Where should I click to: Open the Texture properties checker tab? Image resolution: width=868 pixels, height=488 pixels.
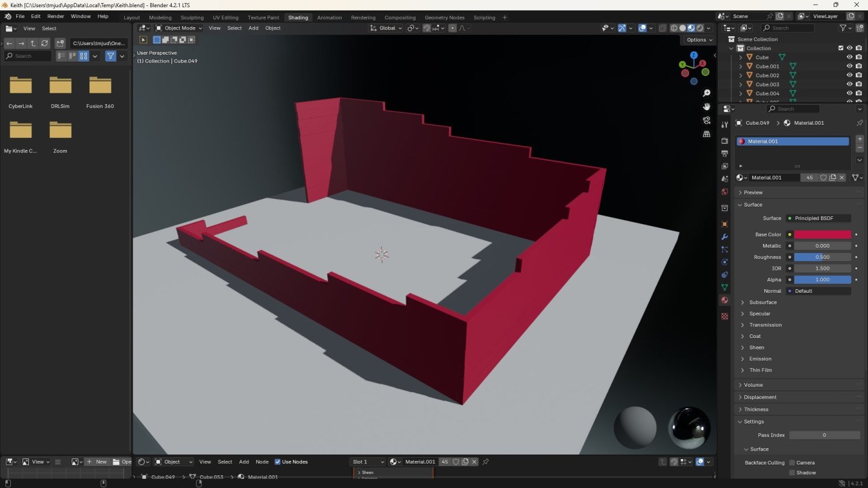725,316
